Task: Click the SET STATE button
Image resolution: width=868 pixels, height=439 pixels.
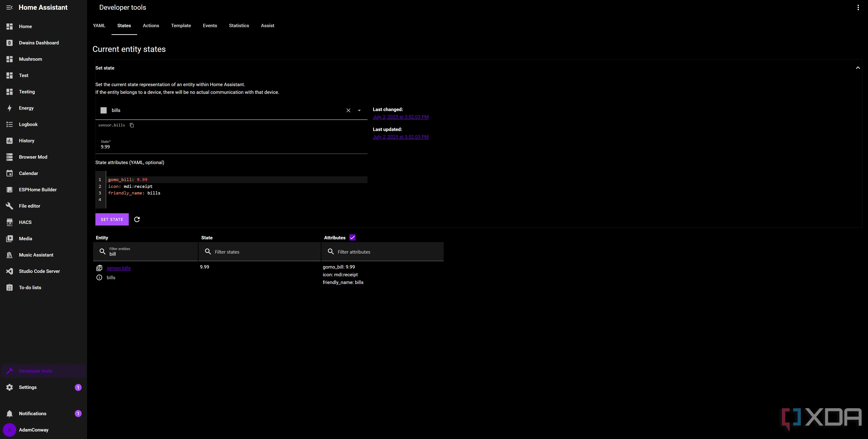Action: (x=112, y=219)
